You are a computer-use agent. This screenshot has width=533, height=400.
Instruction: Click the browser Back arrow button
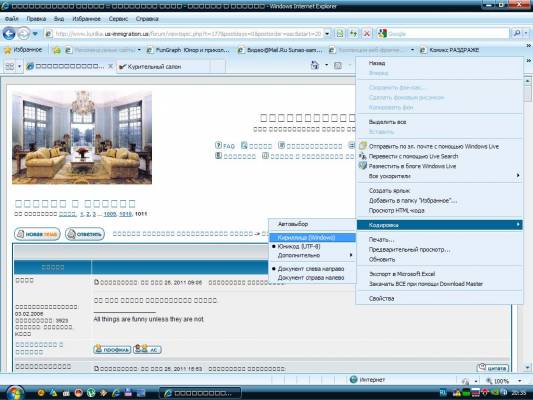tap(9, 34)
